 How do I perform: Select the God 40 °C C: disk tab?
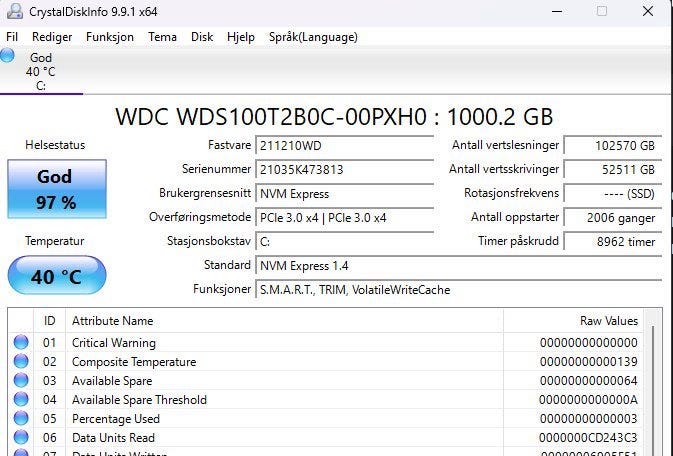41,71
